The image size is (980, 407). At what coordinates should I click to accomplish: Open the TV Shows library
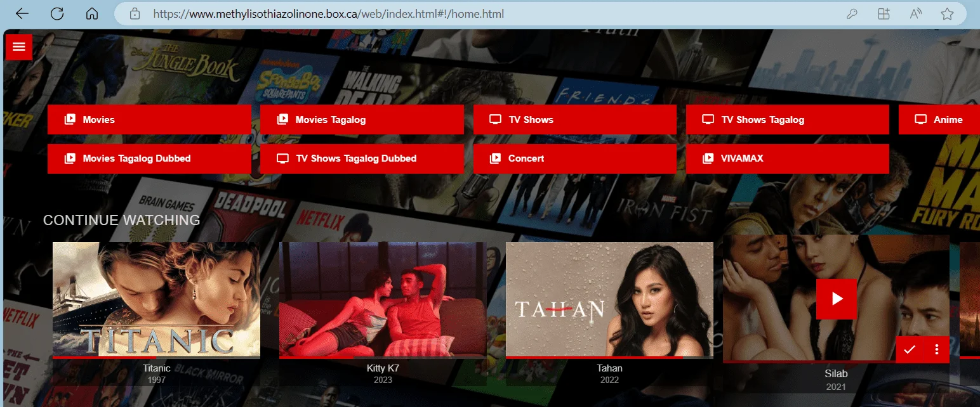pyautogui.click(x=574, y=119)
